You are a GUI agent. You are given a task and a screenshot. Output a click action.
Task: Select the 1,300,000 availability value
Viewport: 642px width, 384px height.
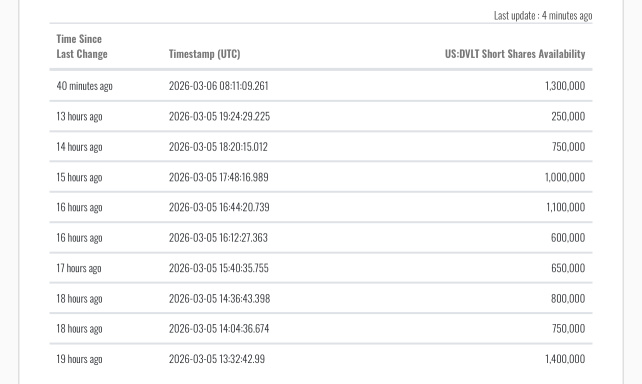tap(565, 86)
